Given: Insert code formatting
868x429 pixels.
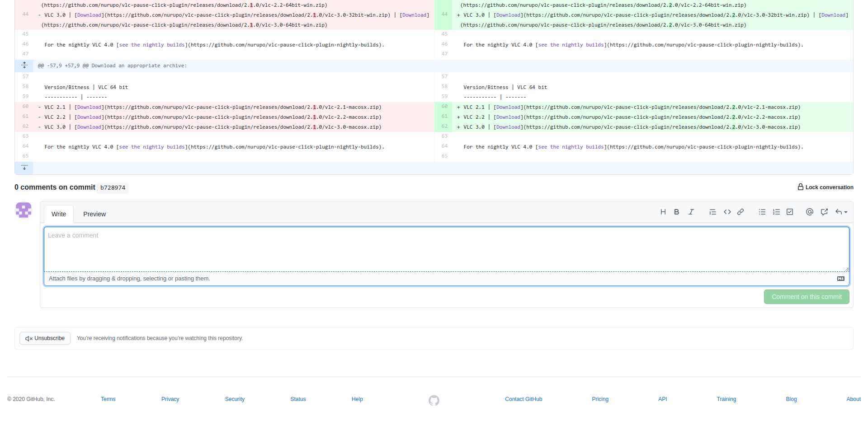Looking at the screenshot, I should coord(727,212).
